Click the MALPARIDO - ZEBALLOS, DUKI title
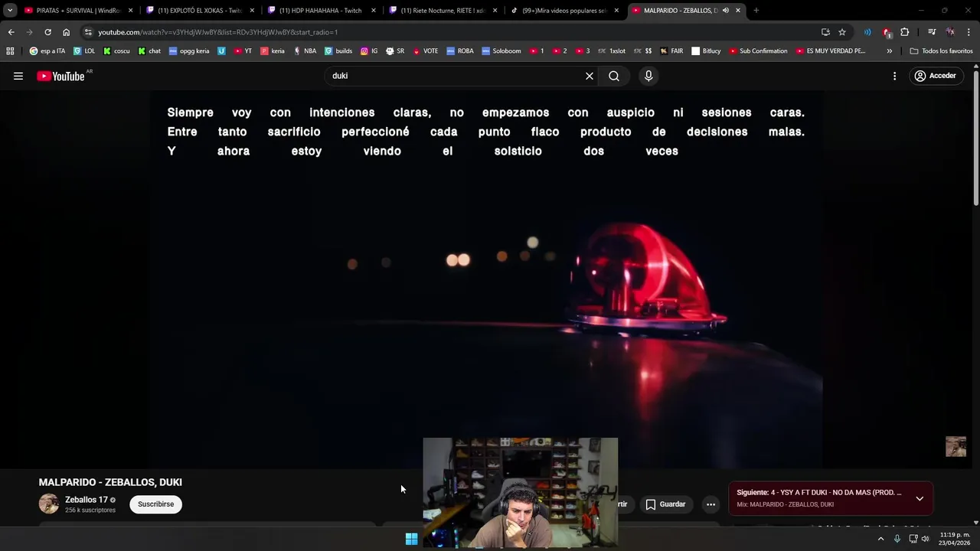Image resolution: width=980 pixels, height=551 pixels. coord(110,482)
